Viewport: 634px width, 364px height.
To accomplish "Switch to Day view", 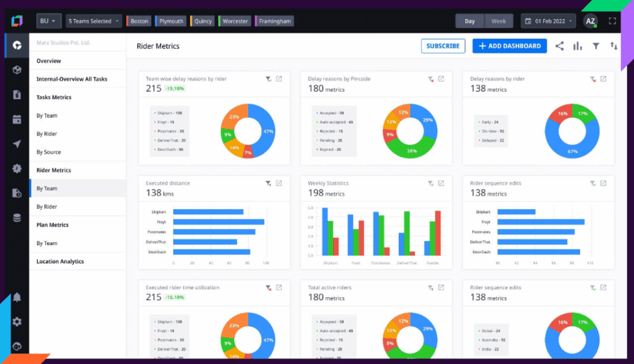I will [469, 20].
